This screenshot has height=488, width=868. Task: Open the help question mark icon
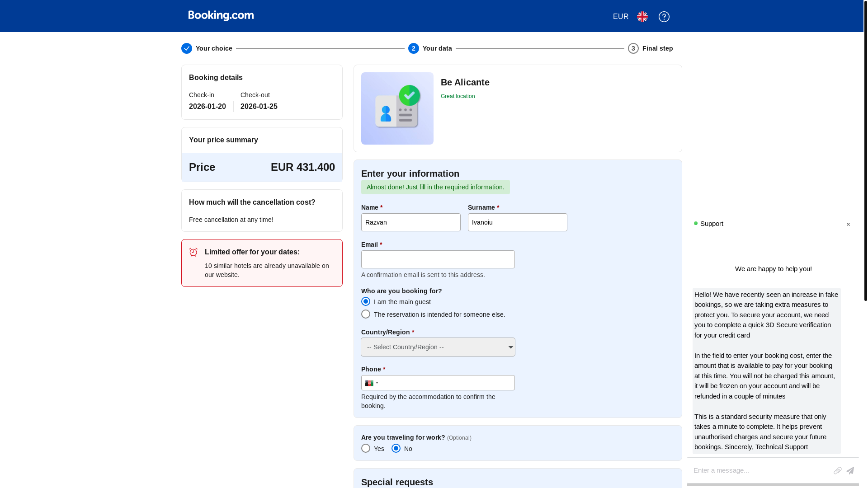tap(664, 17)
